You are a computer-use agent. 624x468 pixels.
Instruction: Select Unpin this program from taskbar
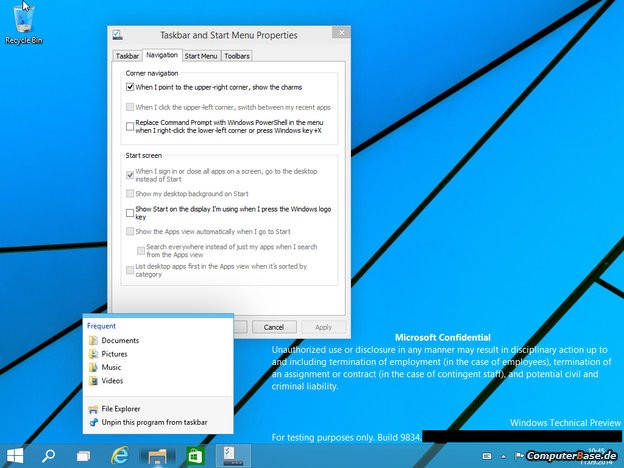coord(154,423)
